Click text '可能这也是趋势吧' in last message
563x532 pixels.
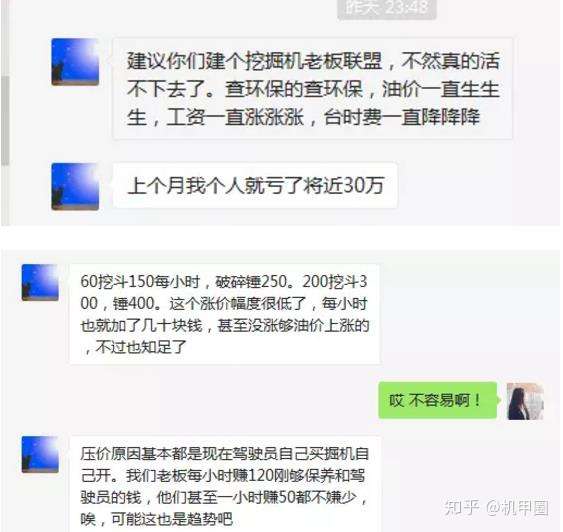tap(172, 519)
